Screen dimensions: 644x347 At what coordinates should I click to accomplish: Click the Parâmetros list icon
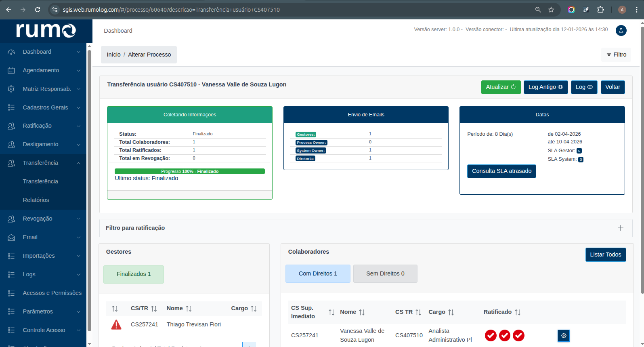[11, 312]
